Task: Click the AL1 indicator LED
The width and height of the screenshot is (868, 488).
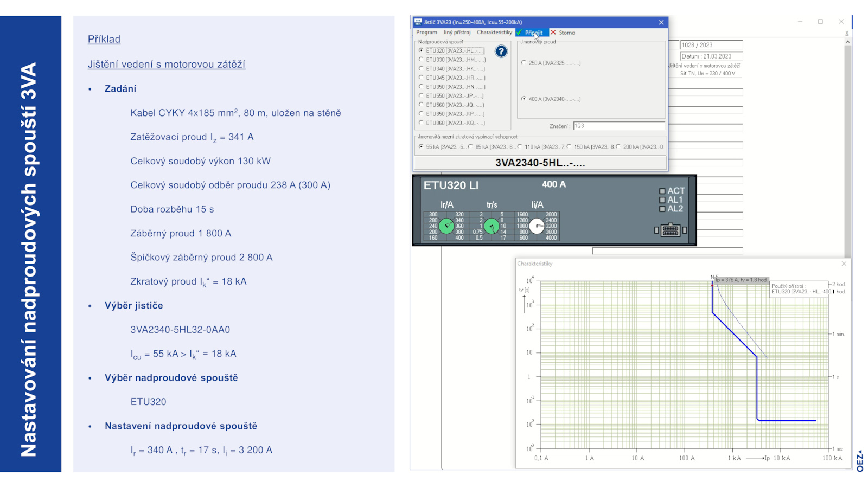Action: [x=662, y=200]
